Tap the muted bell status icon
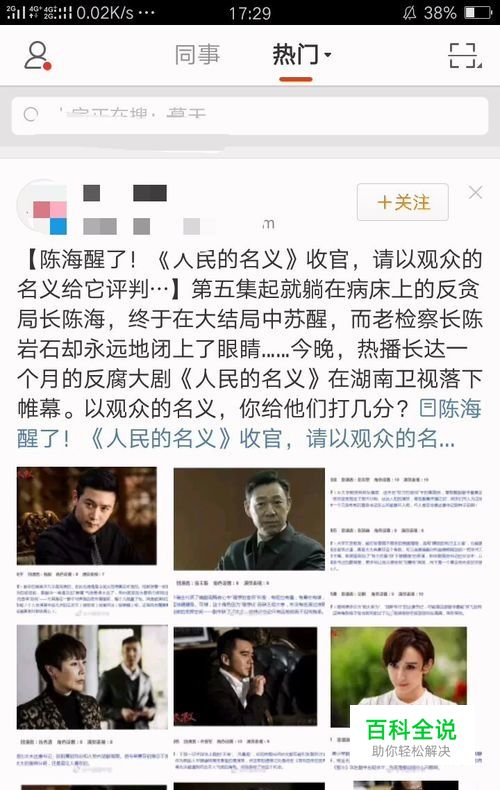The height and width of the screenshot is (790, 500). [409, 13]
